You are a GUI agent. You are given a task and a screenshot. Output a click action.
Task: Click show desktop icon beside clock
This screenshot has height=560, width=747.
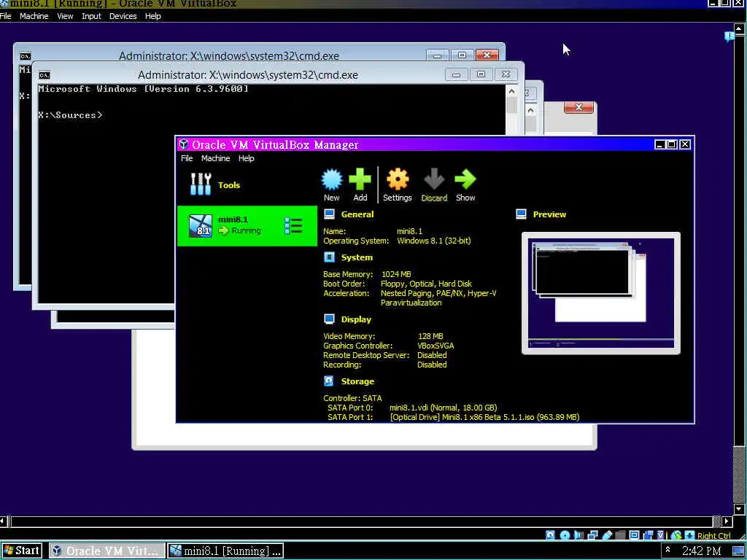tap(738, 551)
